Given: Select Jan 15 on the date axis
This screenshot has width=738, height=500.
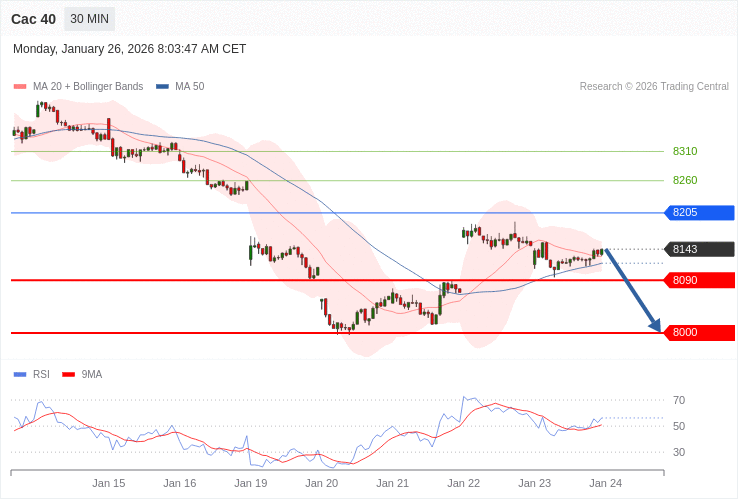Looking at the screenshot, I should click(x=109, y=483).
